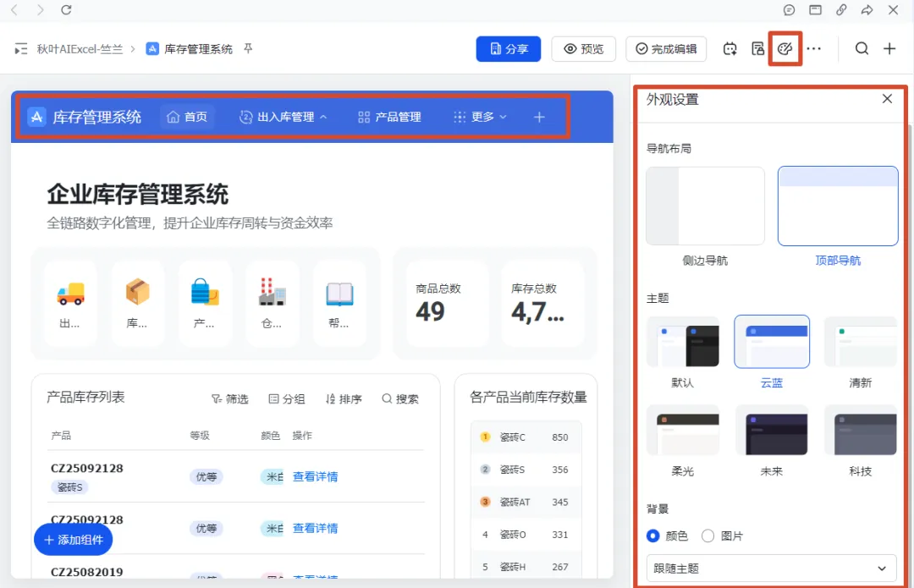Click the 等级 column header
The height and width of the screenshot is (588, 914).
(200, 436)
